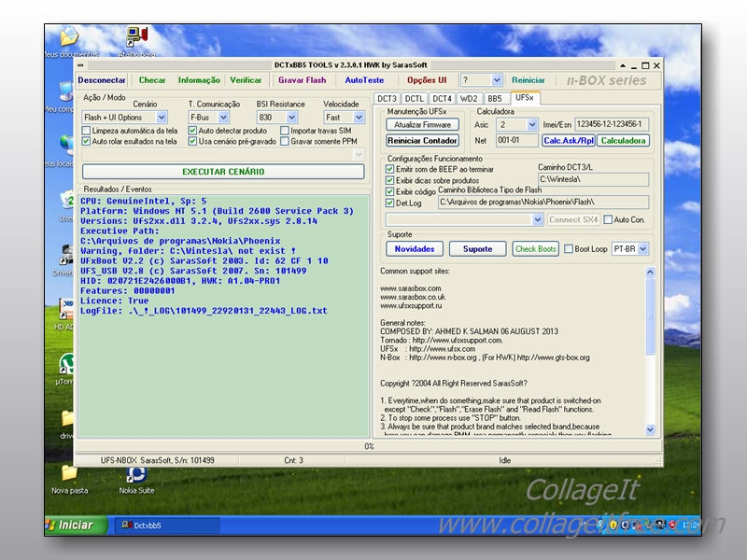747x560 pixels.
Task: Click the red shield security alert tray icon
Action: click(x=672, y=525)
